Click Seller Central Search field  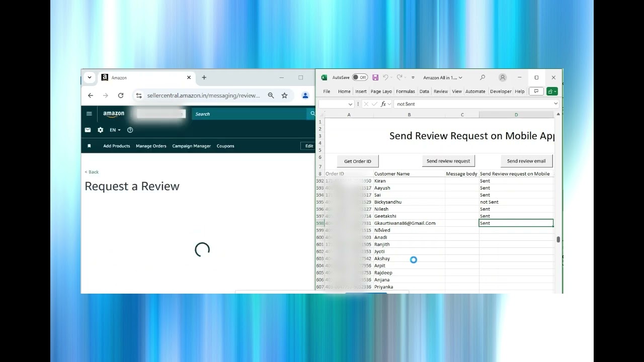249,114
